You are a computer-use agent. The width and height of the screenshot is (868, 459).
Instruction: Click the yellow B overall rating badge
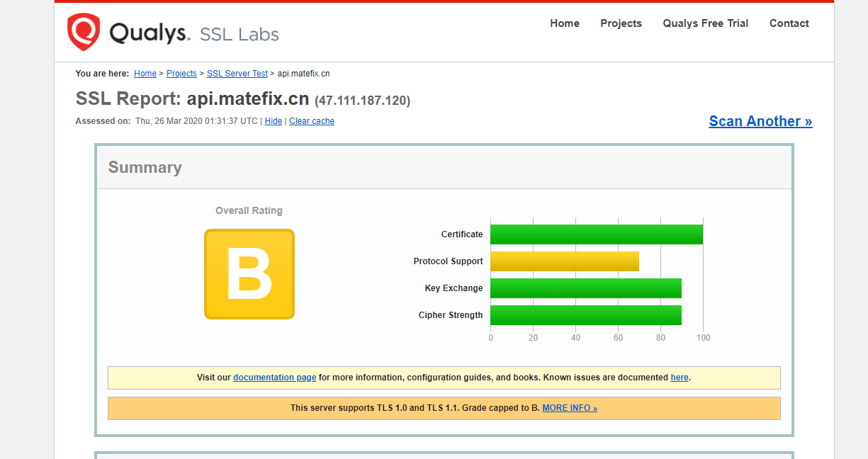(249, 274)
